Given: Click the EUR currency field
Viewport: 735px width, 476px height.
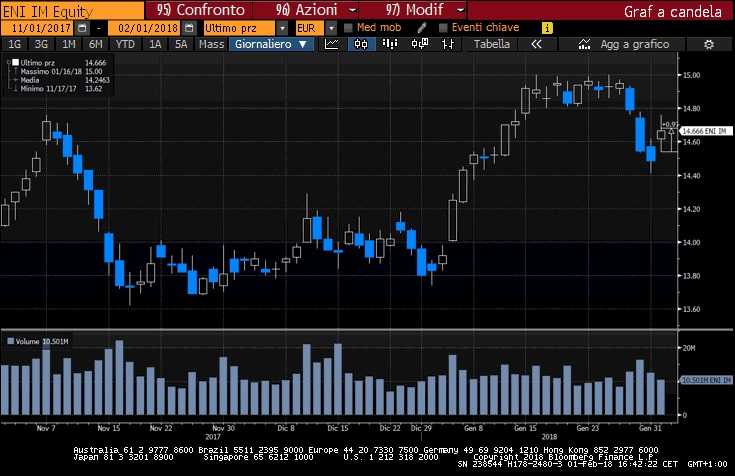Looking at the screenshot, I should pos(310,28).
